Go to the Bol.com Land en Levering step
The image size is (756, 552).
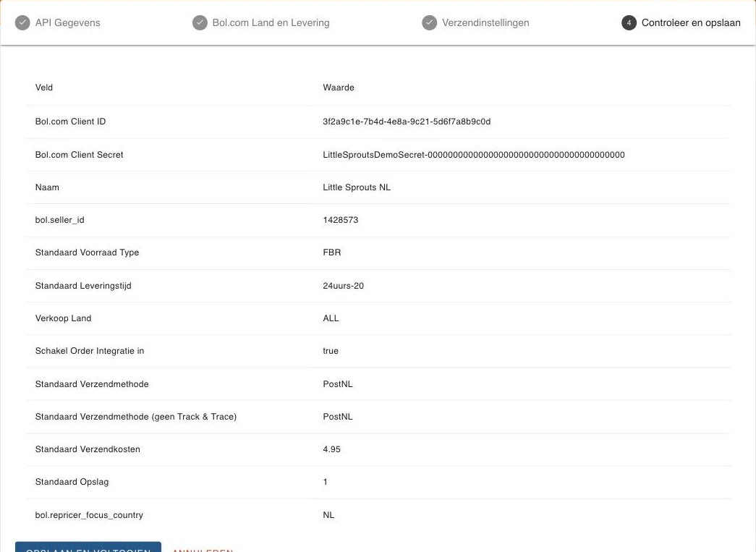pos(261,22)
